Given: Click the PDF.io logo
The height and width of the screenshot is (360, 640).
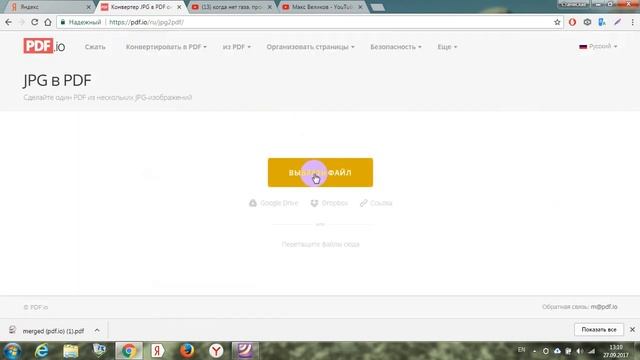Looking at the screenshot, I should point(44,46).
